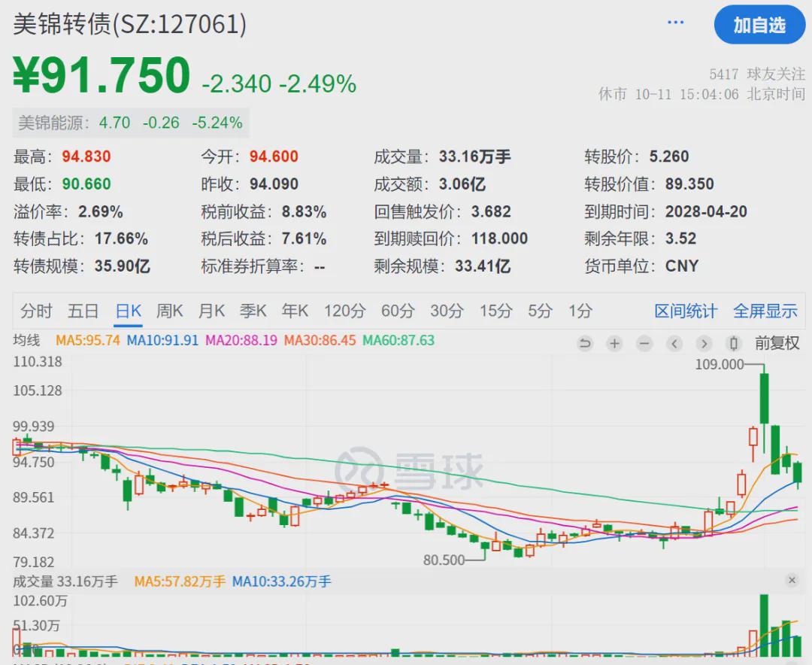
Task: Click the 到期时间 2028-04-20 value
Action: [x=706, y=211]
